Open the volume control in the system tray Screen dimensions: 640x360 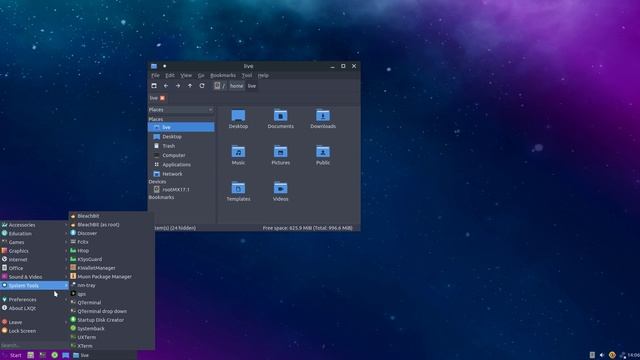602,355
